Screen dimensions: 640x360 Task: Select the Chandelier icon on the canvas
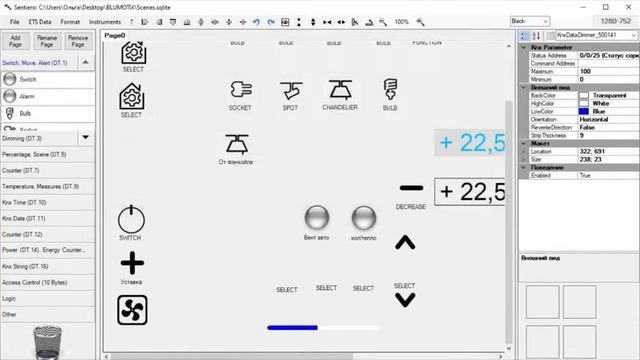click(340, 90)
